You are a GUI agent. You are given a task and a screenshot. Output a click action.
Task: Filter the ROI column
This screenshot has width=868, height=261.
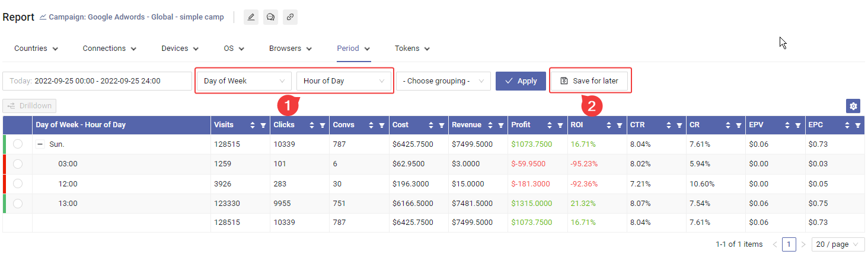(x=619, y=125)
